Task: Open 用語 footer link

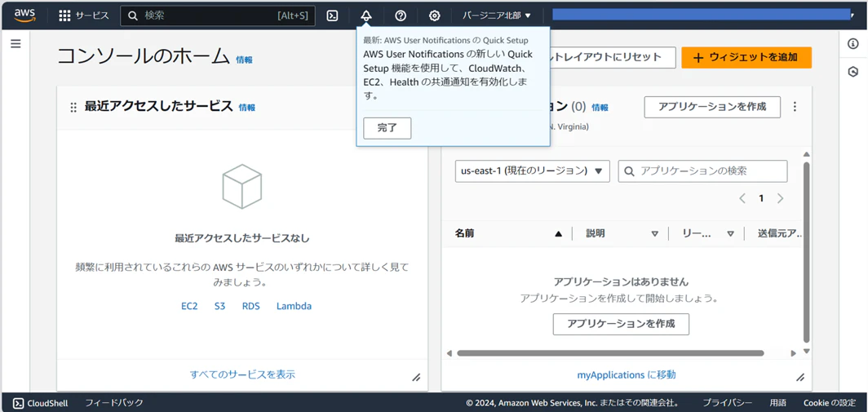Action: tap(777, 402)
